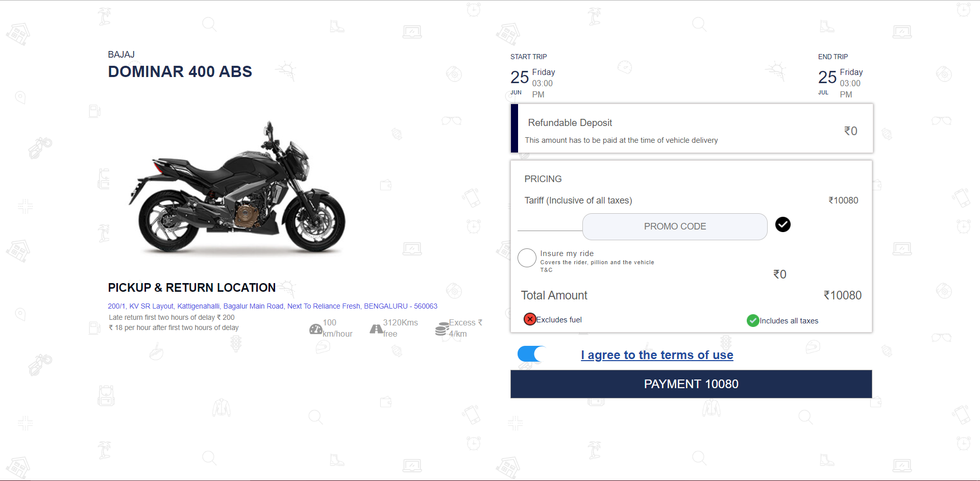Open the I agree to the terms of use link
This screenshot has height=481, width=980.
[657, 355]
